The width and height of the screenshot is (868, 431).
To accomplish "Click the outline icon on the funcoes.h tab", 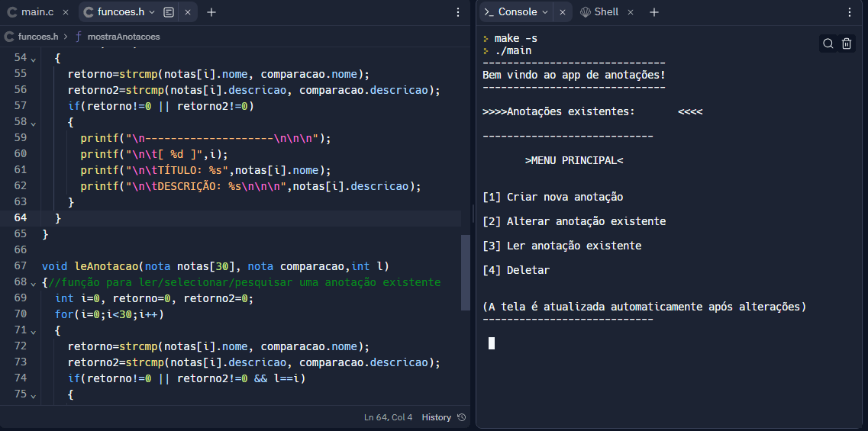I will point(169,12).
